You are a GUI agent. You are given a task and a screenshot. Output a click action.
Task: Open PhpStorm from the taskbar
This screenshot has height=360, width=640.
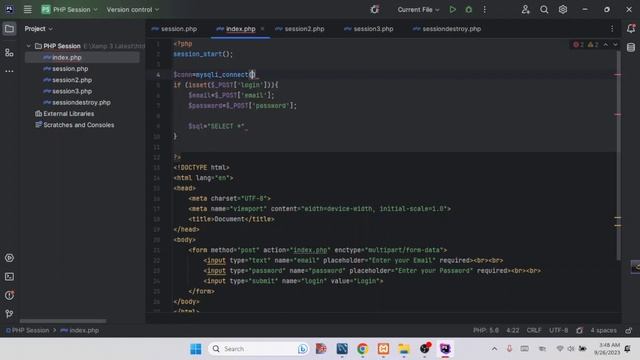[x=445, y=349]
